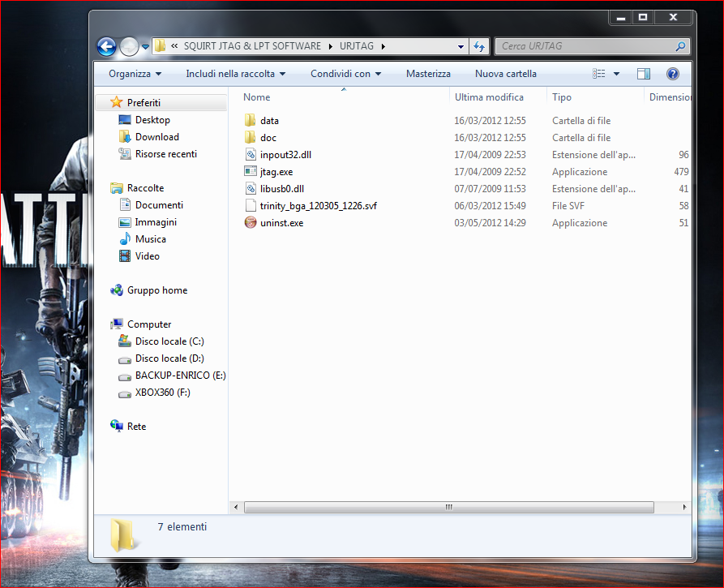
Task: Click Masterizza in the toolbar
Action: [428, 74]
